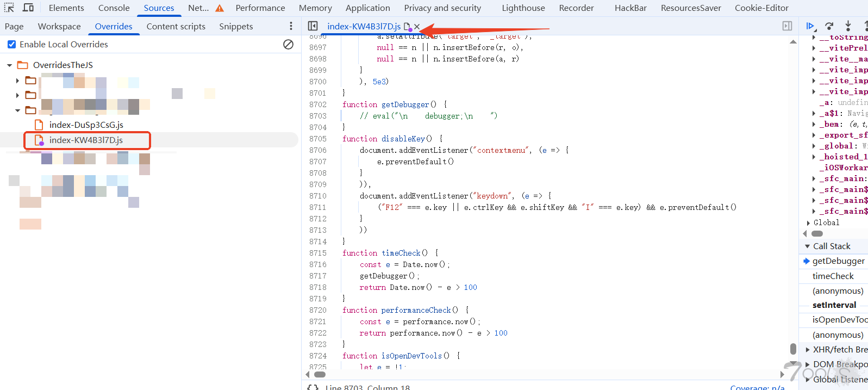Switch to the Page navigator tab

[14, 26]
